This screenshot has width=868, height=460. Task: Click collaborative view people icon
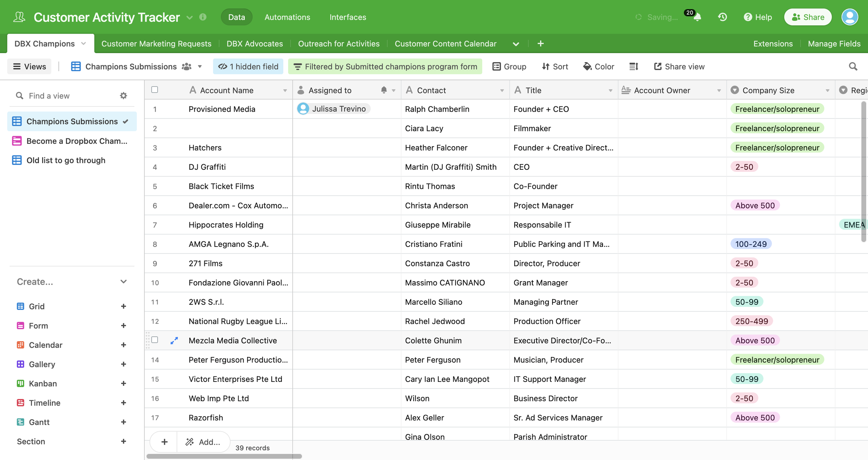pyautogui.click(x=187, y=66)
